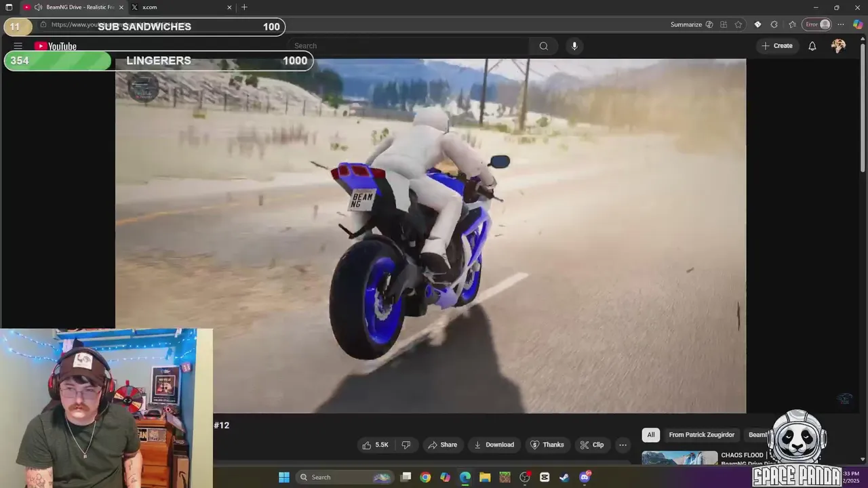Dislike the video with thumbs-down
Screen dimensions: 868x488
click(x=406, y=445)
